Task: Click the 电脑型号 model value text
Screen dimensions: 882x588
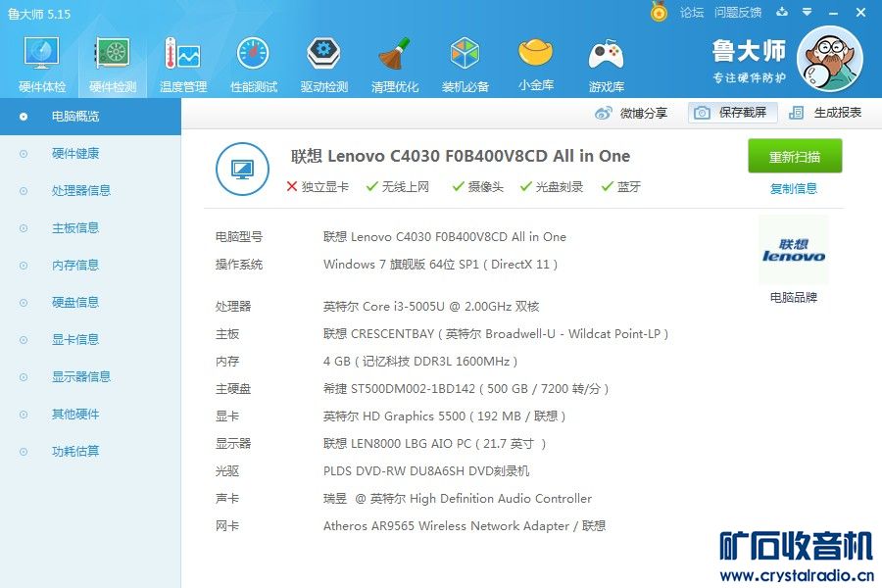Action: [x=444, y=237]
